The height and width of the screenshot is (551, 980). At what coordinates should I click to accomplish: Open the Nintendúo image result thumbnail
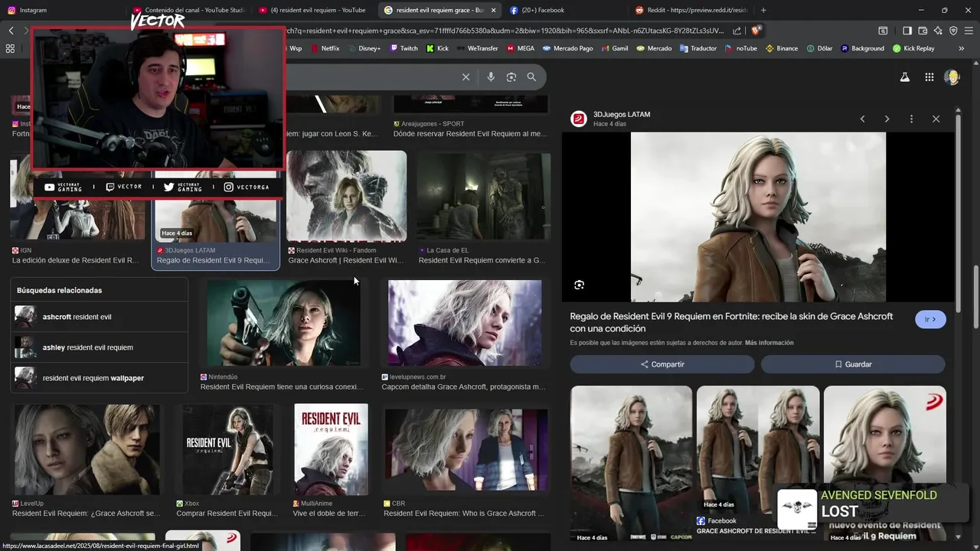pyautogui.click(x=283, y=323)
